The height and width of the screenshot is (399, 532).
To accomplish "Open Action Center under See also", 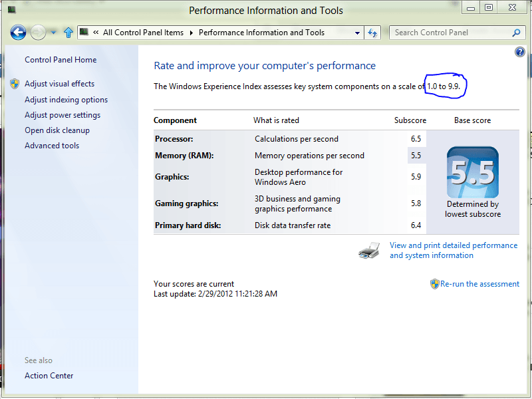I will [x=49, y=376].
